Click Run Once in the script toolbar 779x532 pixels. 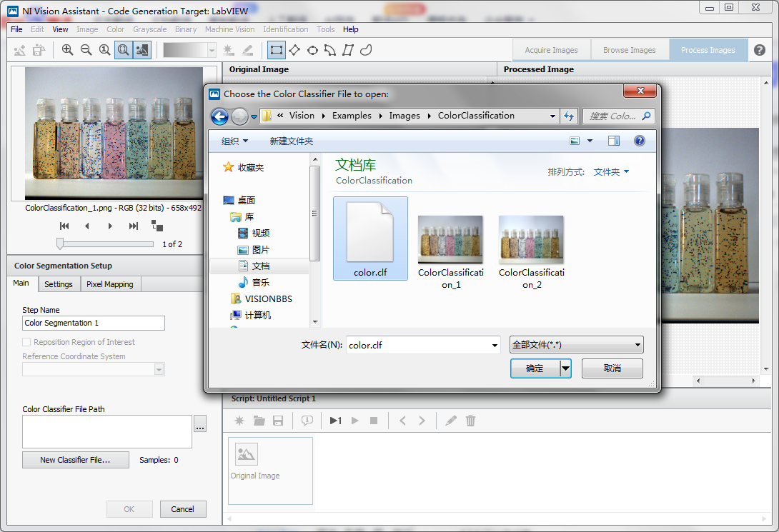pos(335,421)
